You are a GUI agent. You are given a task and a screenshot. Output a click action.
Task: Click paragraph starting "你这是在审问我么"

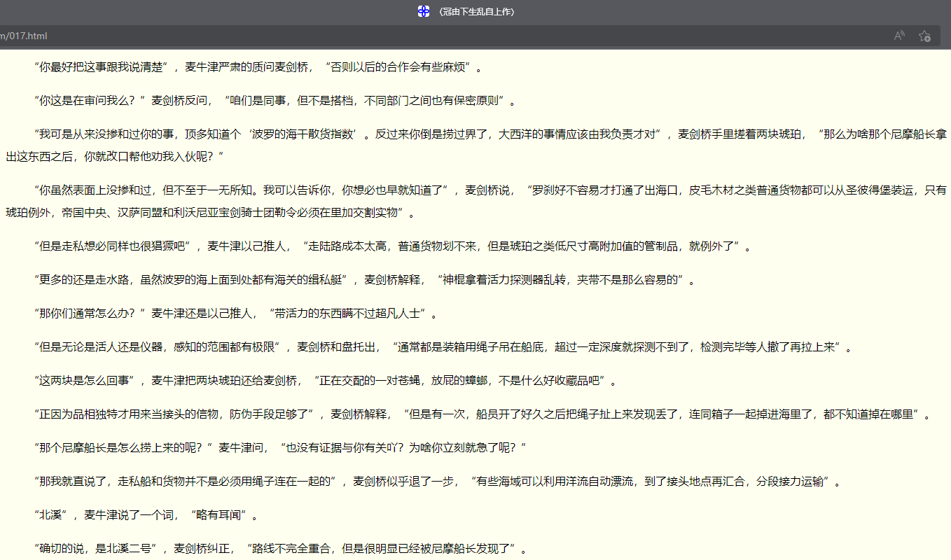(275, 101)
